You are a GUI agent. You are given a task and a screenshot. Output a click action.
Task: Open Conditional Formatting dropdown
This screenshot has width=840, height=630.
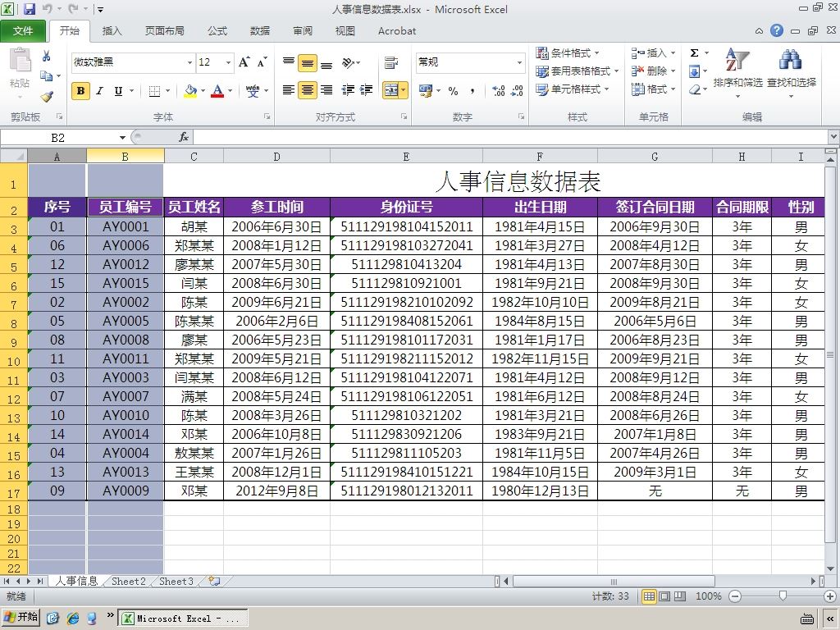(x=568, y=52)
